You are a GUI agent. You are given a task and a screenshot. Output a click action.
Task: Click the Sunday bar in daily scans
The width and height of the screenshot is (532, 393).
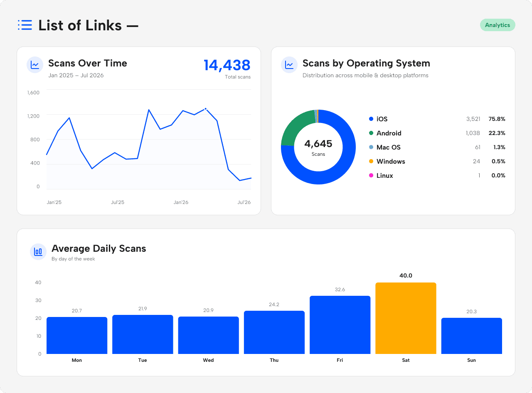pos(472,336)
